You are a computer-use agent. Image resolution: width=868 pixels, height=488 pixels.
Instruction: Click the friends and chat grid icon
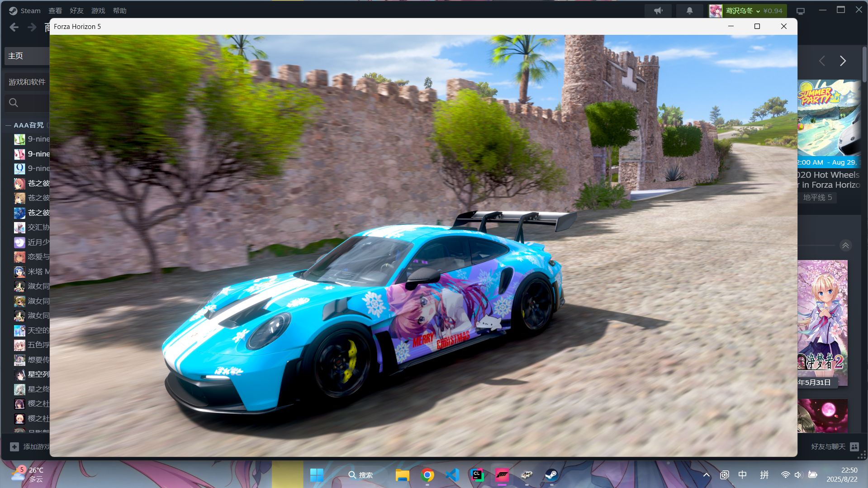coord(854,446)
